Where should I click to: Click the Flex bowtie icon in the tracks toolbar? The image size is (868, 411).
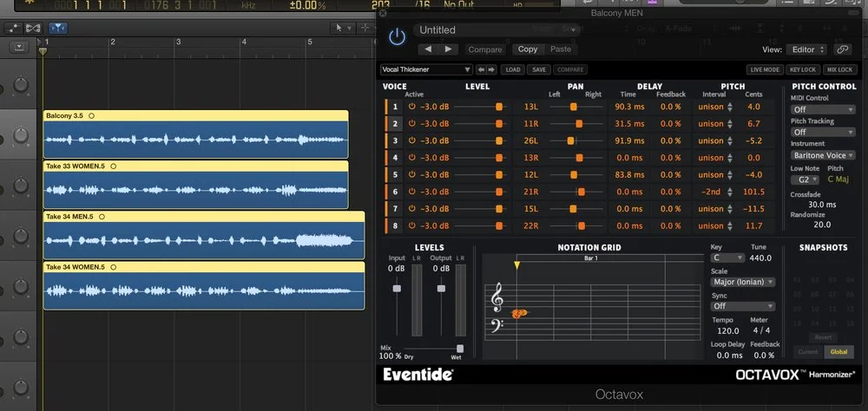tap(33, 27)
